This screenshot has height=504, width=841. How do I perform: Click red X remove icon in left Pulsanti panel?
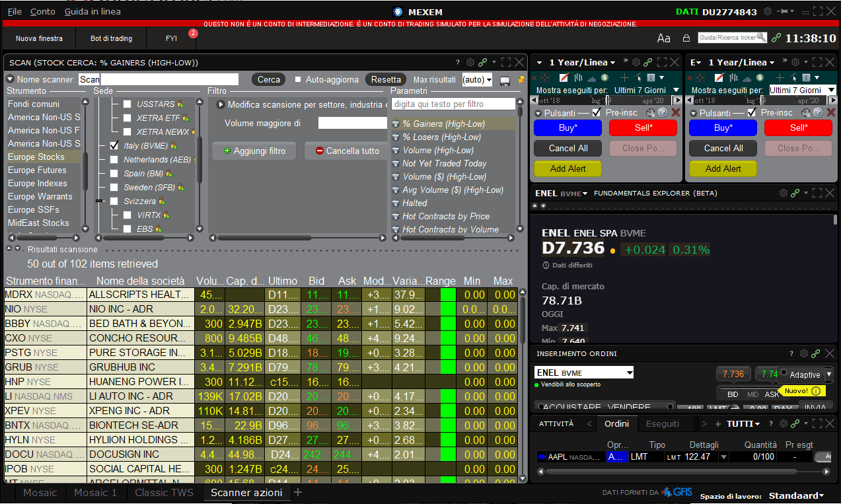click(675, 112)
